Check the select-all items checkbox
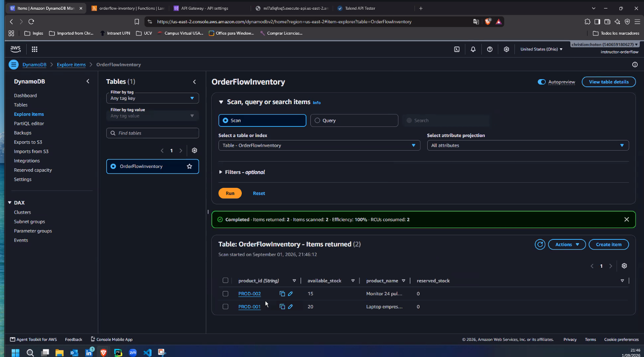 pos(225,280)
